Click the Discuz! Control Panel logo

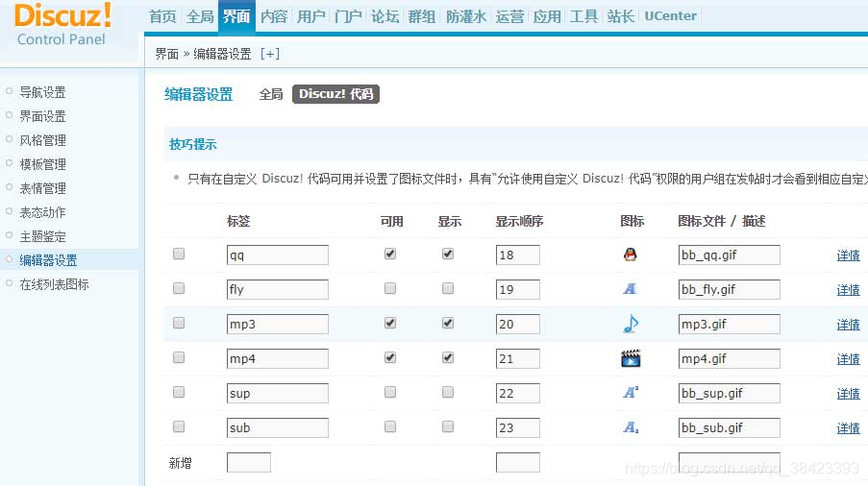pos(63,24)
